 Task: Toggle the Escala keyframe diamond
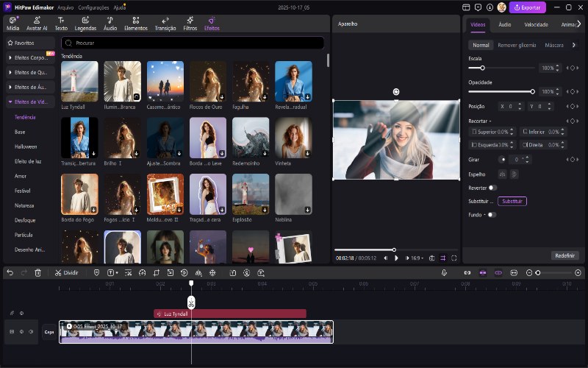tap(573, 68)
